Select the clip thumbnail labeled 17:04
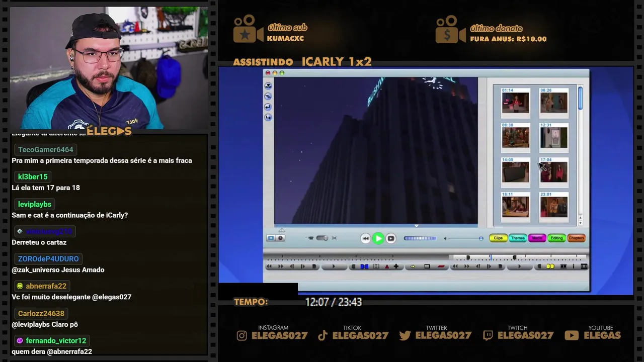The height and width of the screenshot is (362, 644). (554, 172)
